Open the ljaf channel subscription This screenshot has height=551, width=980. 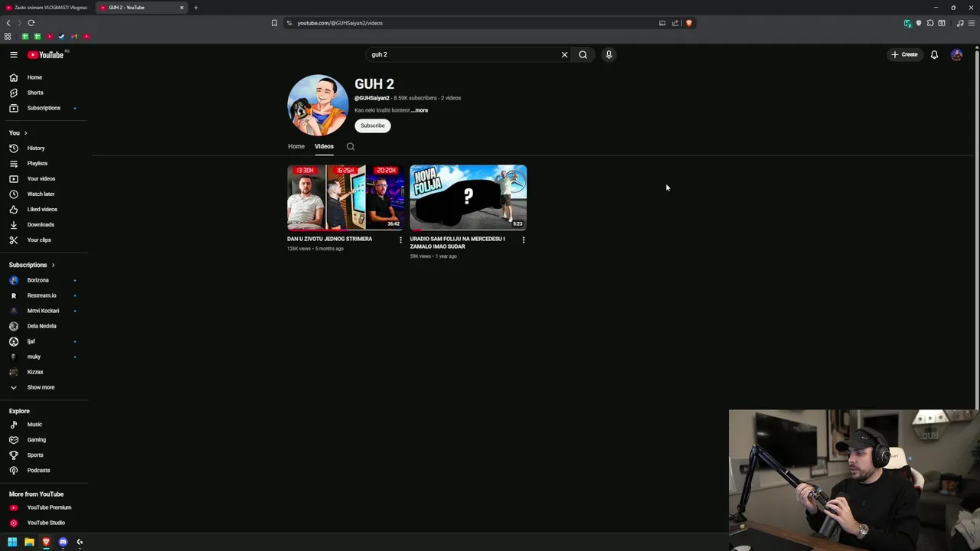(44, 341)
